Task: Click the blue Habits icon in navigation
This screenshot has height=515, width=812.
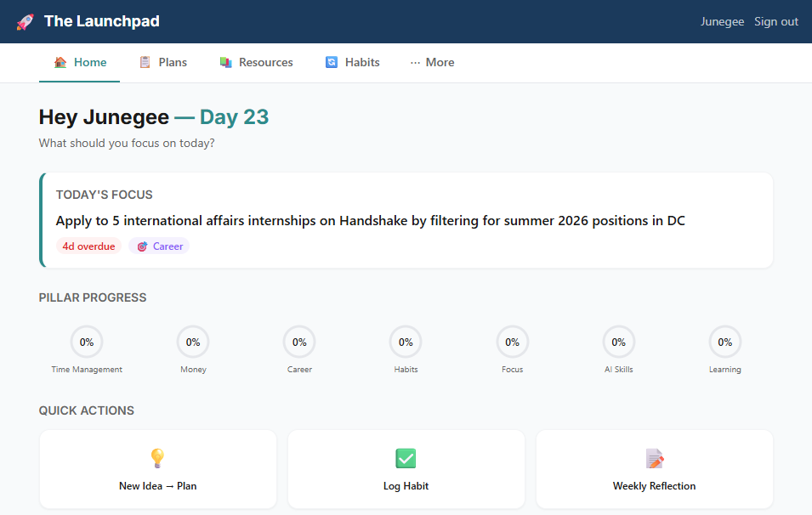Action: 330,62
